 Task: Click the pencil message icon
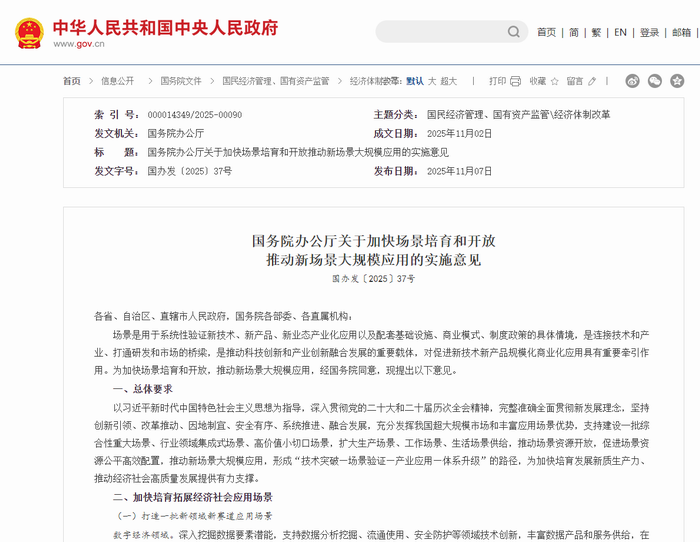(592, 81)
